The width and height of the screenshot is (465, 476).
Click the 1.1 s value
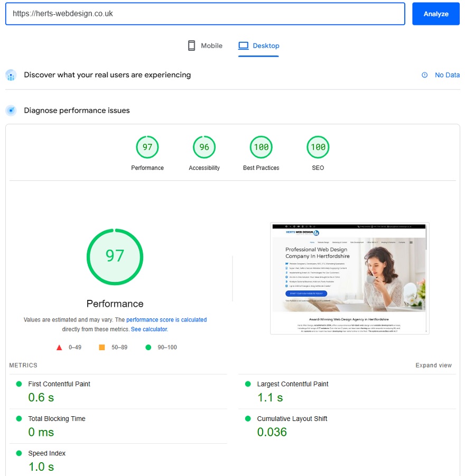click(x=270, y=397)
